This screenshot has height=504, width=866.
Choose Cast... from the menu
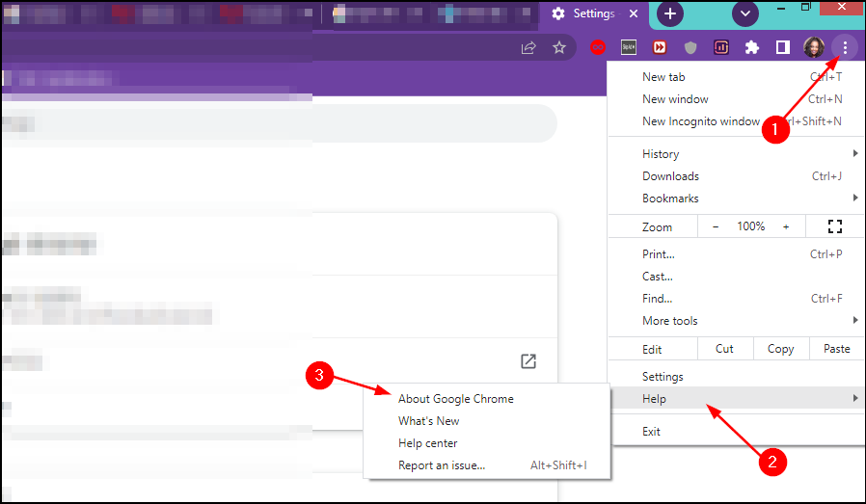(x=736, y=277)
